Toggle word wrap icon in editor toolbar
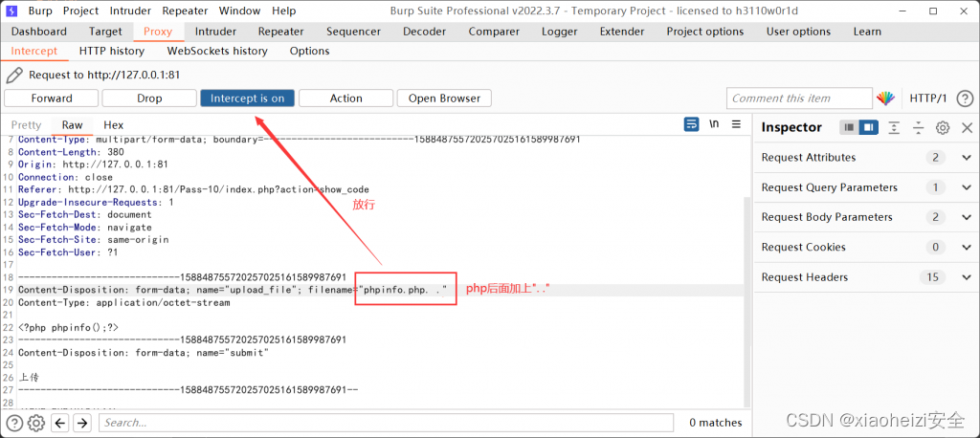This screenshot has height=438, width=980. click(x=691, y=124)
